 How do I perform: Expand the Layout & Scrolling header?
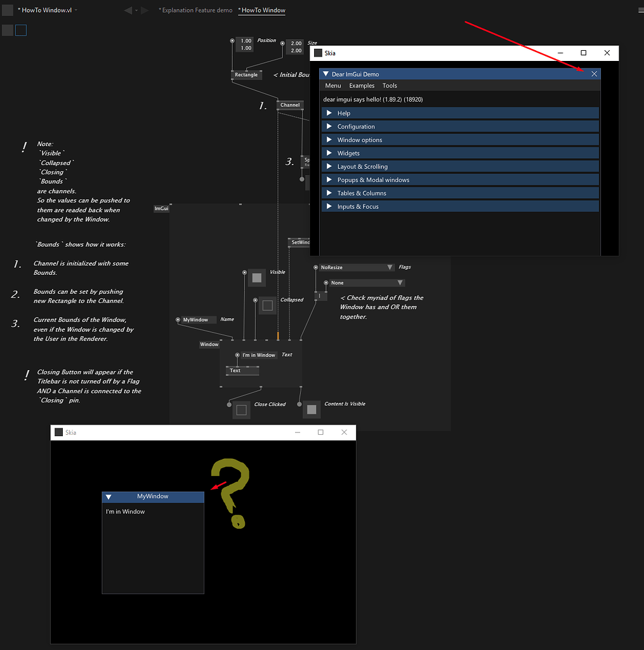460,166
